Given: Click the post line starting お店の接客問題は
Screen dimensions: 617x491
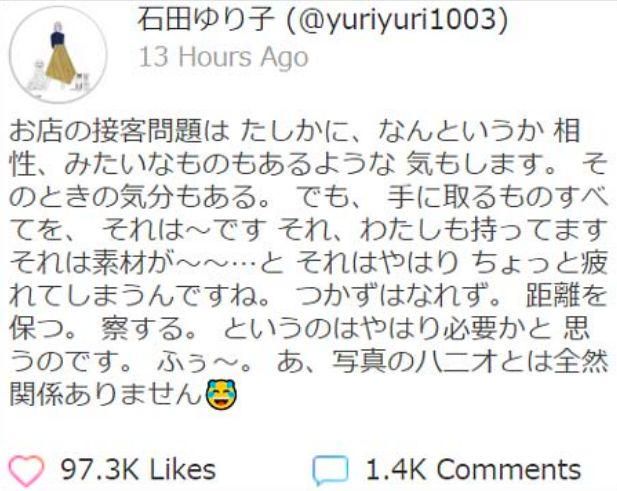Looking at the screenshot, I should pos(295,131).
